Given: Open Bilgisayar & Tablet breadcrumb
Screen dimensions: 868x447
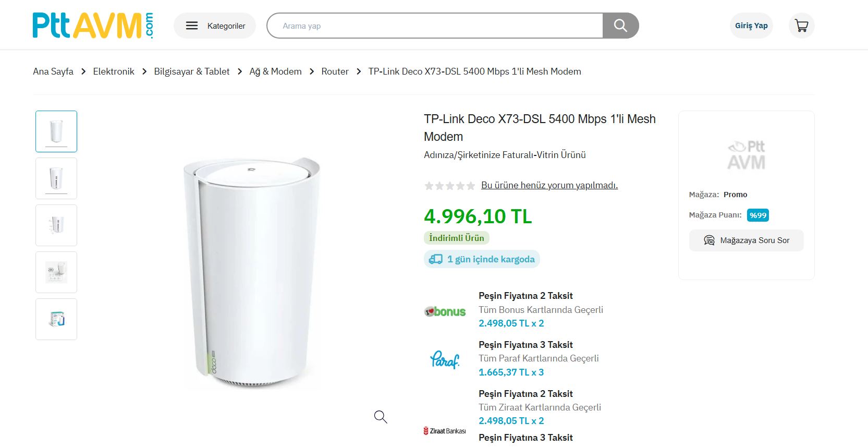Looking at the screenshot, I should pos(191,71).
